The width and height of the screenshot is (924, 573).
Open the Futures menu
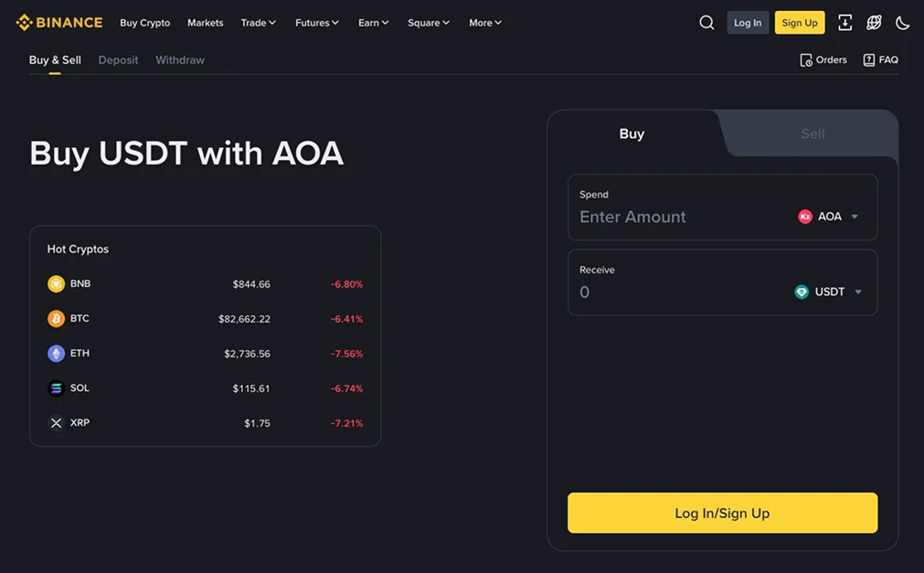pyautogui.click(x=316, y=22)
